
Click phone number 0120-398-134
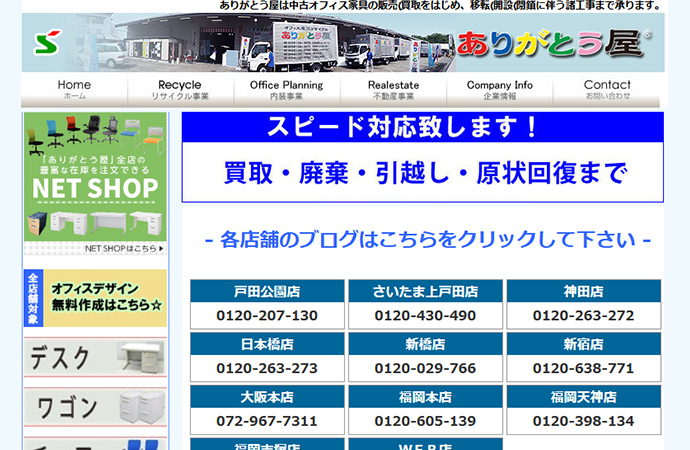(x=584, y=421)
